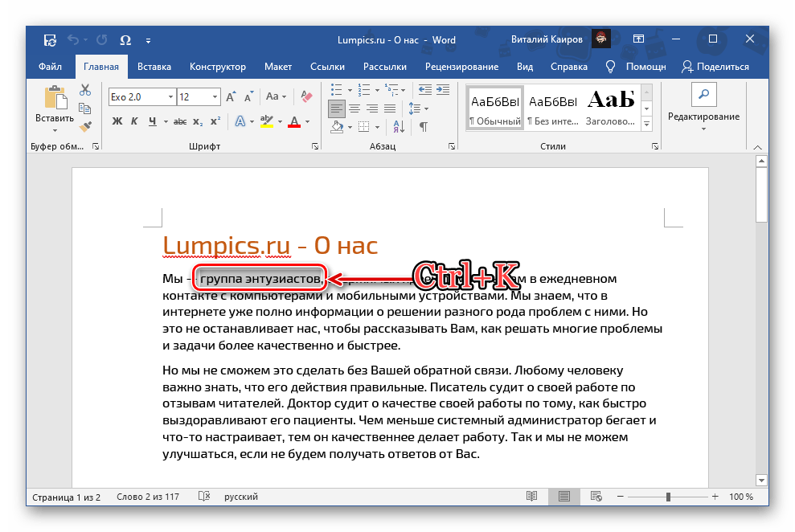Open the Exo 2.0 font name dropdown
Screen dimensions: 795x532
point(171,96)
